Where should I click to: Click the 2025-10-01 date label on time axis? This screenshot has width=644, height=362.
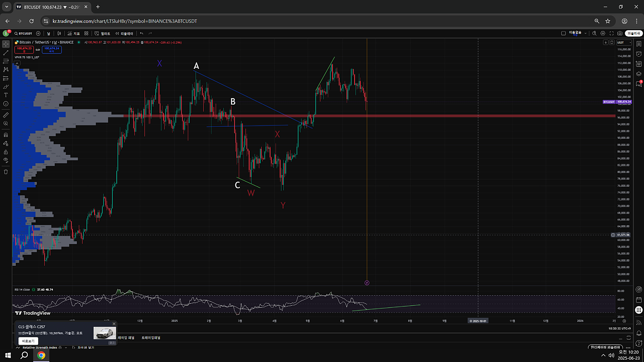[478, 321]
